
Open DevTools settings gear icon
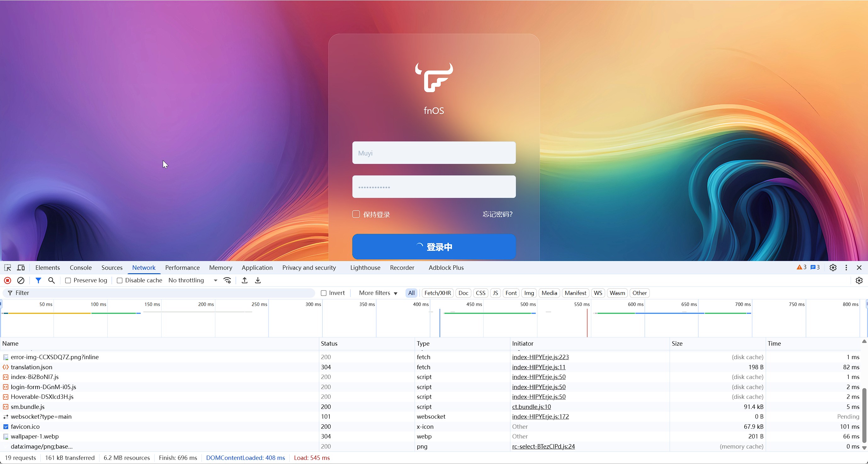[x=833, y=268]
